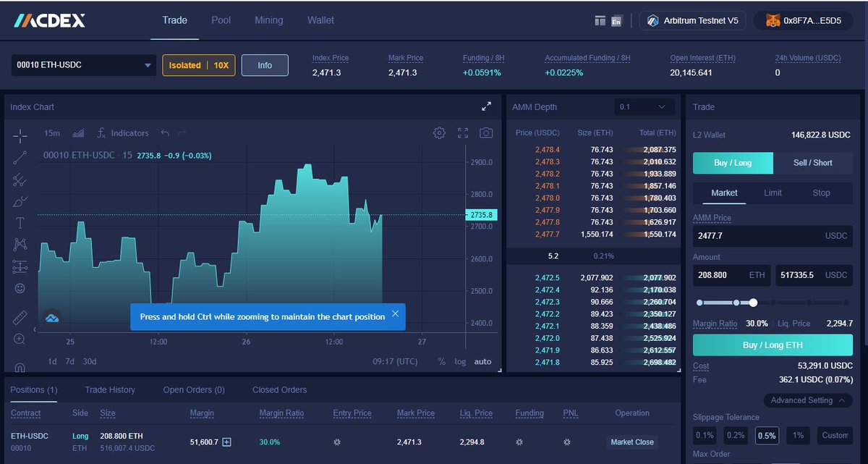
Task: Enter chart fullscreen mode
Action: (463, 133)
